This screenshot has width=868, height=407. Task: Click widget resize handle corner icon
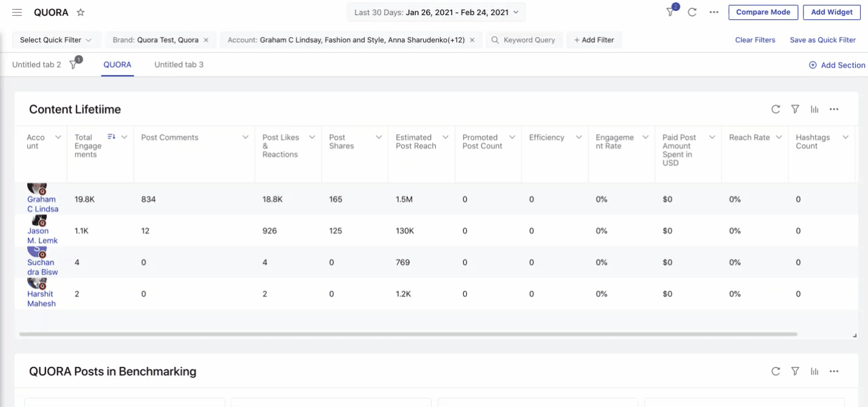[855, 335]
